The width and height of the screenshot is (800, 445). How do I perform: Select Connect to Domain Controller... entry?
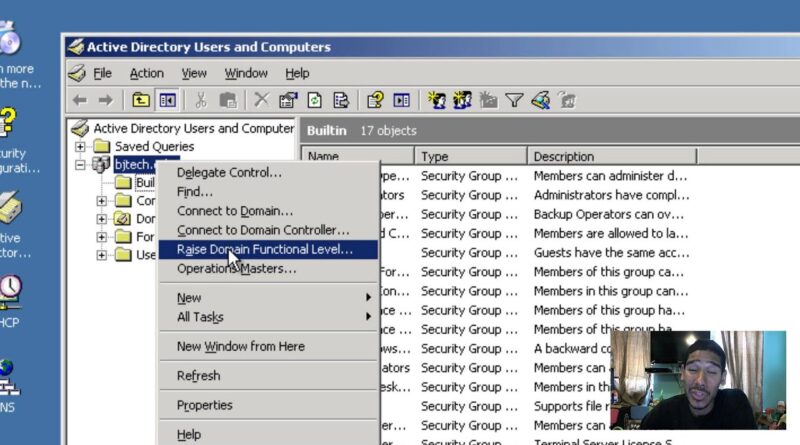[x=268, y=230]
